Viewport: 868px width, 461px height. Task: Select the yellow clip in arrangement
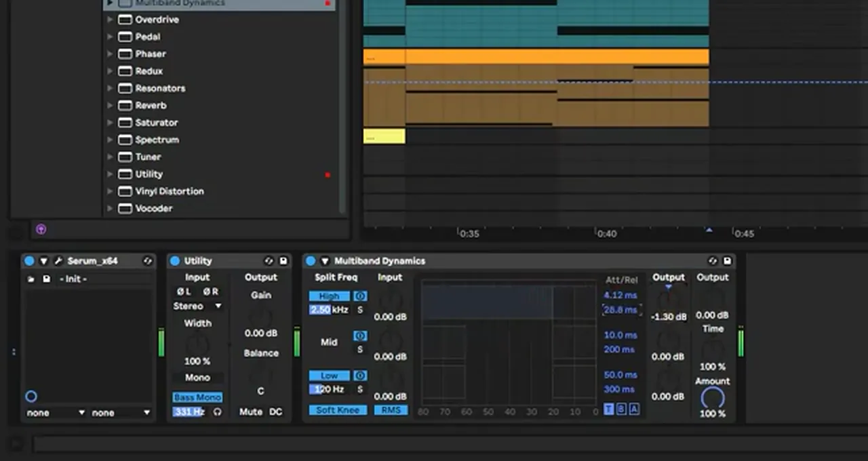click(384, 136)
